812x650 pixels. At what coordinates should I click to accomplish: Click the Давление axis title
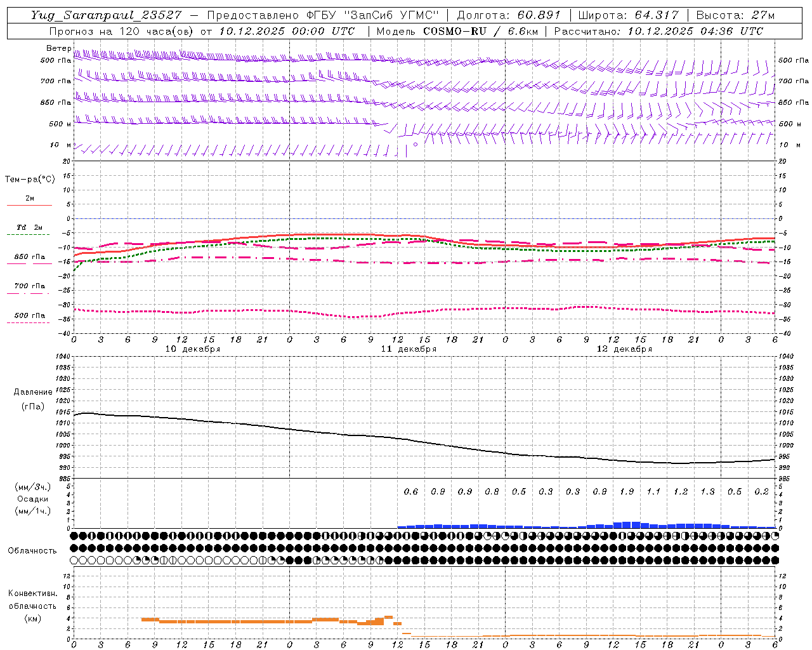(33, 392)
